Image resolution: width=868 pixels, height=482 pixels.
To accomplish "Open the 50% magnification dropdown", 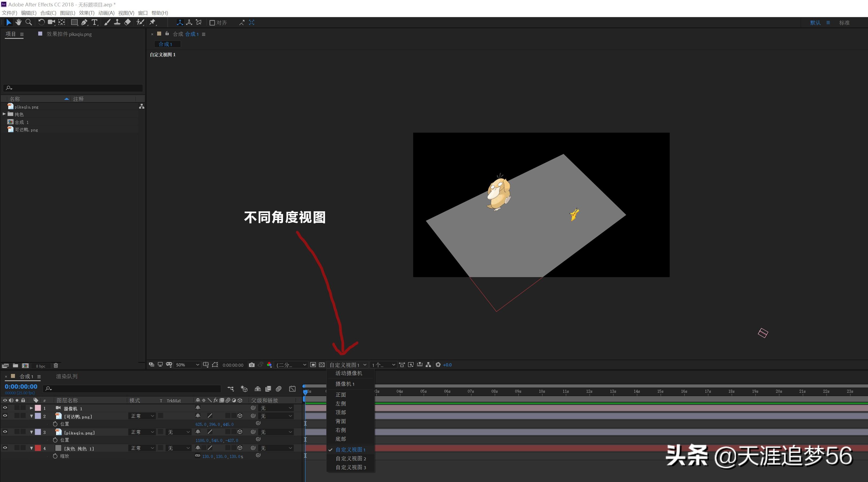I will [187, 365].
